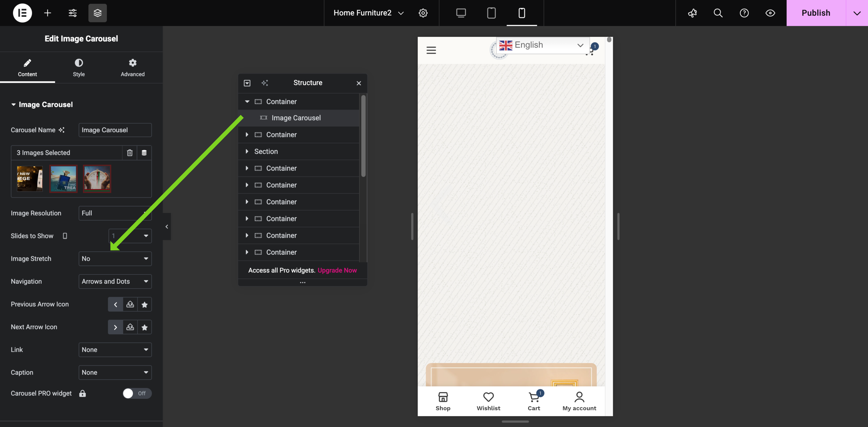Expand the Section item in Structure
This screenshot has width=868, height=427.
(x=247, y=151)
